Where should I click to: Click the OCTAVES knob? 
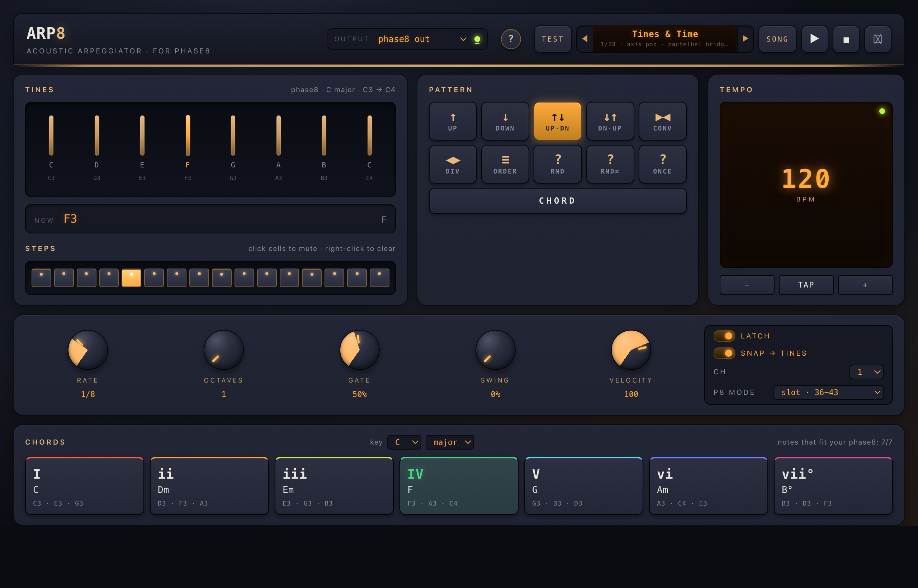(x=224, y=350)
